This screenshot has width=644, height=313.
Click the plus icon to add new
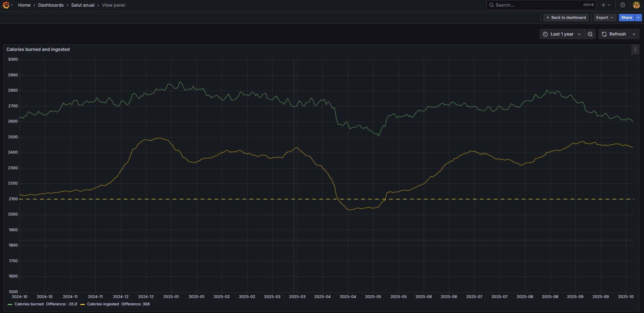(x=604, y=5)
